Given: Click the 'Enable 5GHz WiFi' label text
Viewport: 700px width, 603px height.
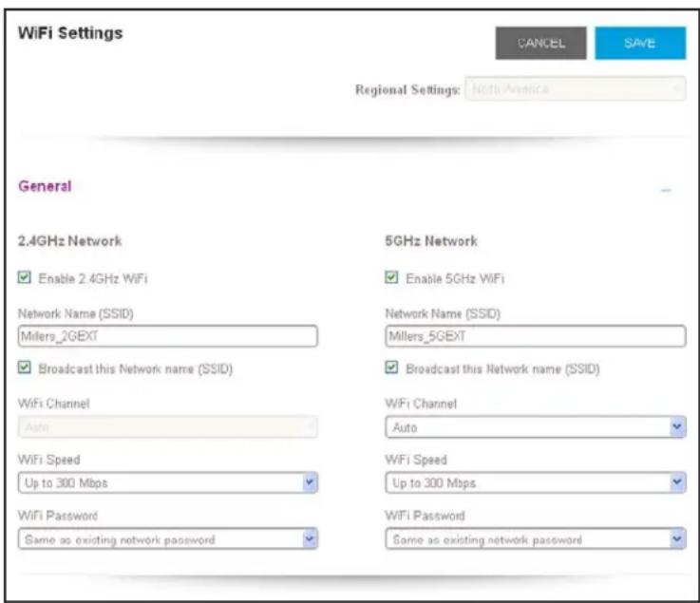Looking at the screenshot, I should pyautogui.click(x=455, y=279).
